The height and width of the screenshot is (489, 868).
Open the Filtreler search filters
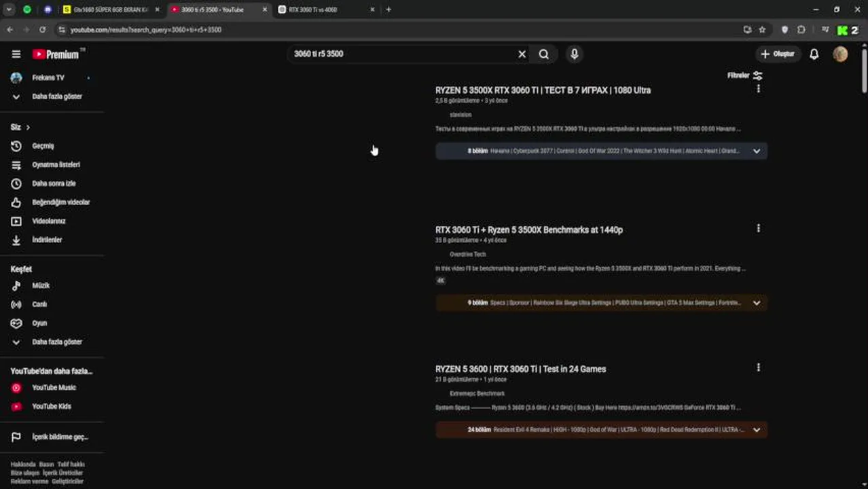pyautogui.click(x=745, y=75)
